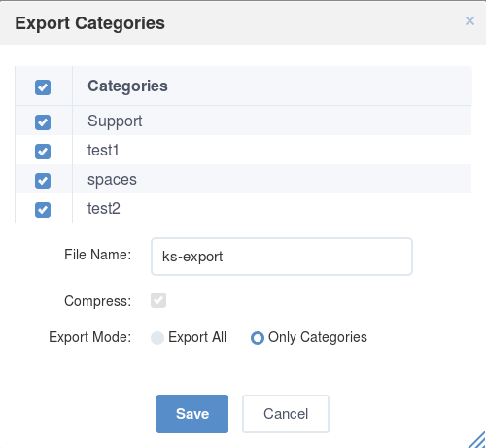This screenshot has width=486, height=448.
Task: Uncheck the Support category checkbox
Action: coord(43,122)
